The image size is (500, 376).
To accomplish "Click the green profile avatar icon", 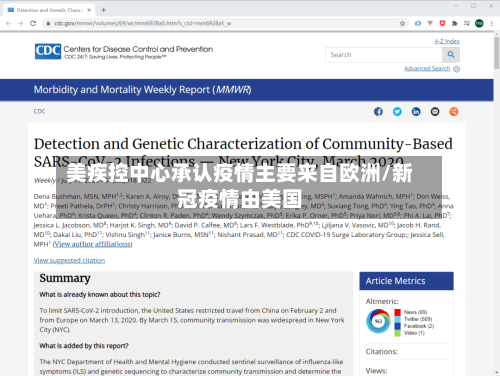I will [479, 23].
